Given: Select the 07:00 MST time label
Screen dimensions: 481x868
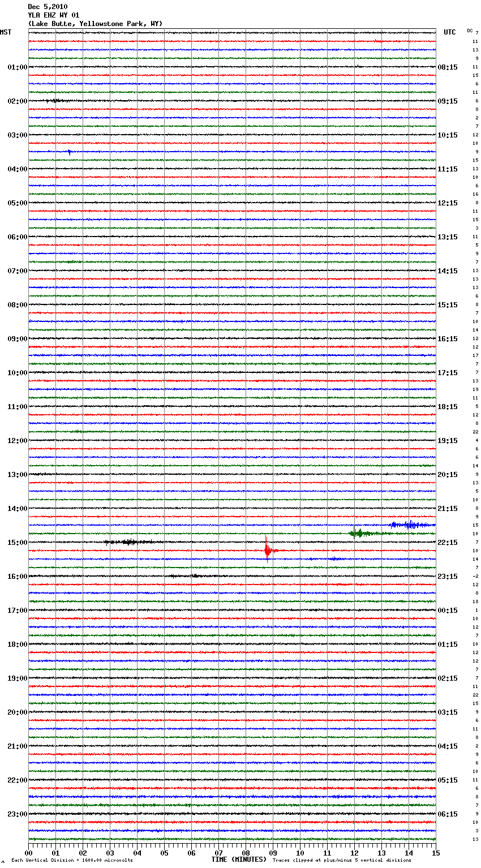Looking at the screenshot, I should pos(18,271).
